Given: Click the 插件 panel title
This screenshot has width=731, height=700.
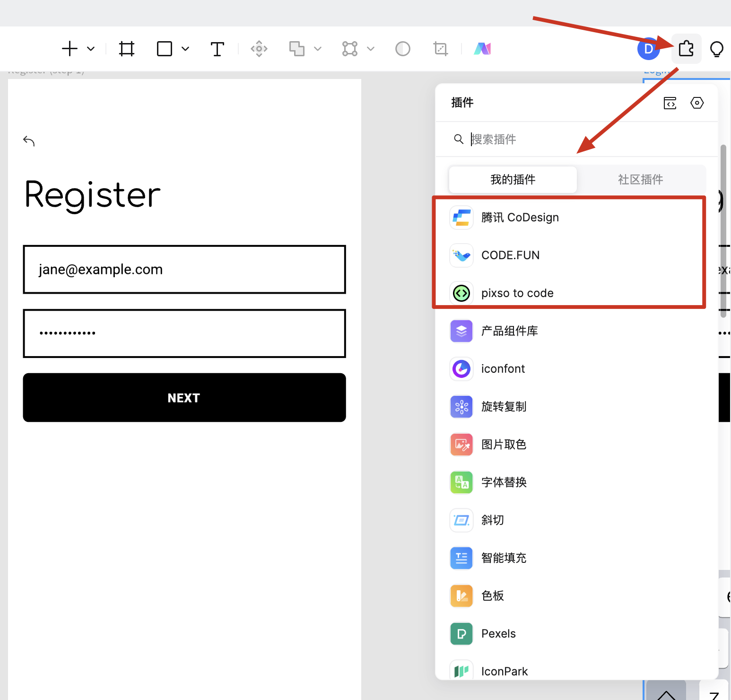Looking at the screenshot, I should [x=462, y=103].
